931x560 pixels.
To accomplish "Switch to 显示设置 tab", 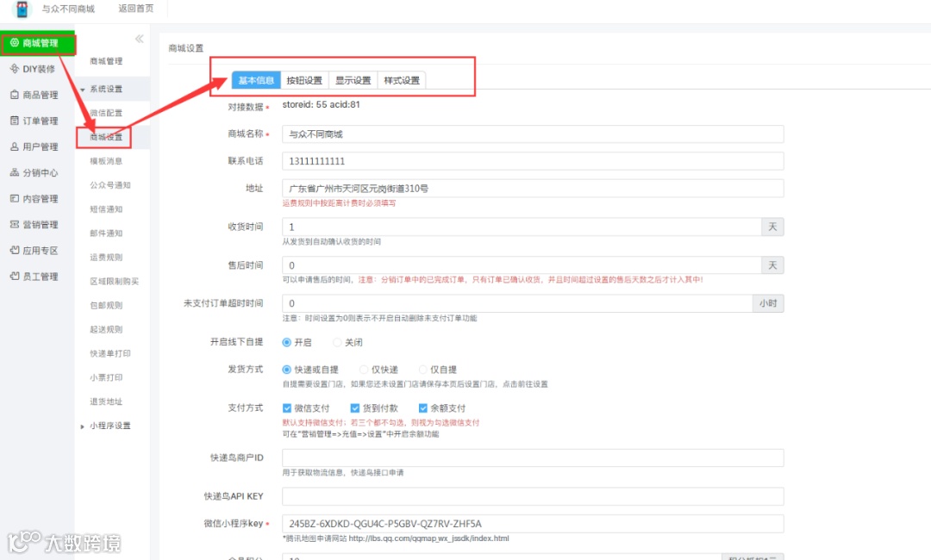I will [x=353, y=80].
